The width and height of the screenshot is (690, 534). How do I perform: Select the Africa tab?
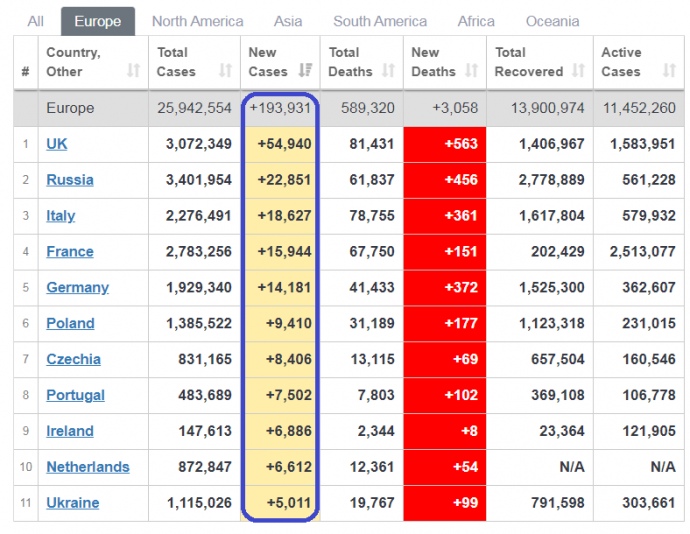[476, 21]
